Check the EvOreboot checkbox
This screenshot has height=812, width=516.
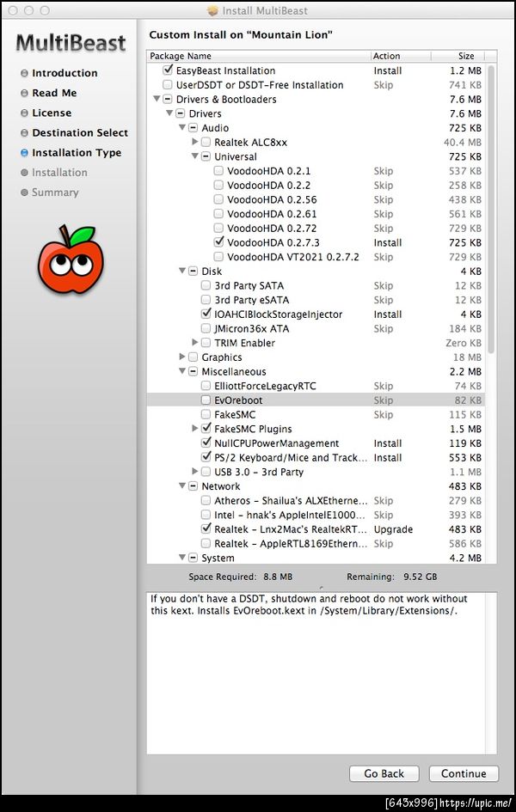click(x=206, y=400)
